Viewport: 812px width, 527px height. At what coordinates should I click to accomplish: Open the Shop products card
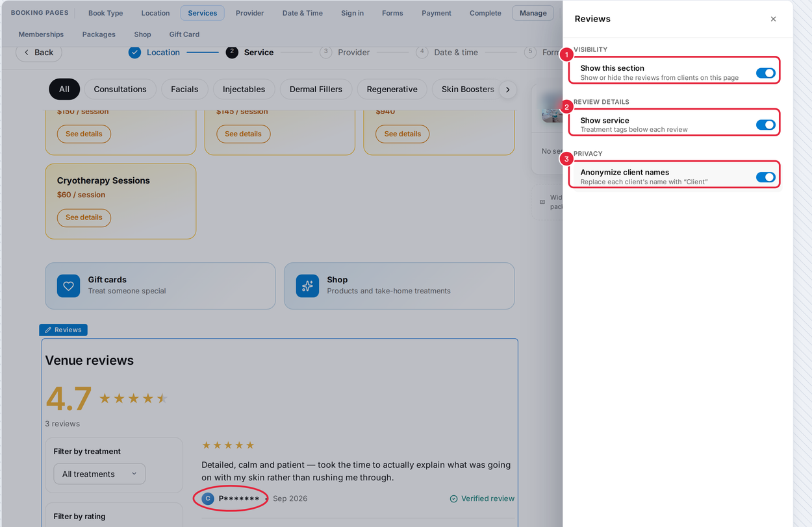[x=399, y=286]
